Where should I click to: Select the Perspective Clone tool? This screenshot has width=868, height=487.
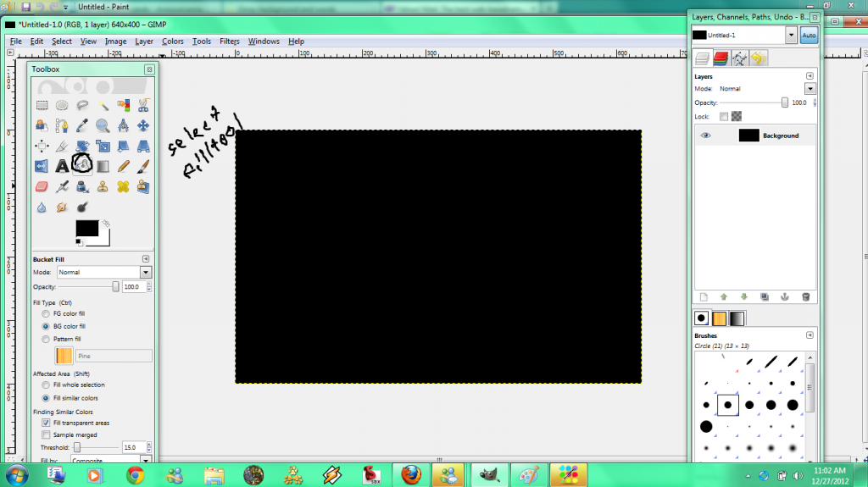(x=143, y=186)
